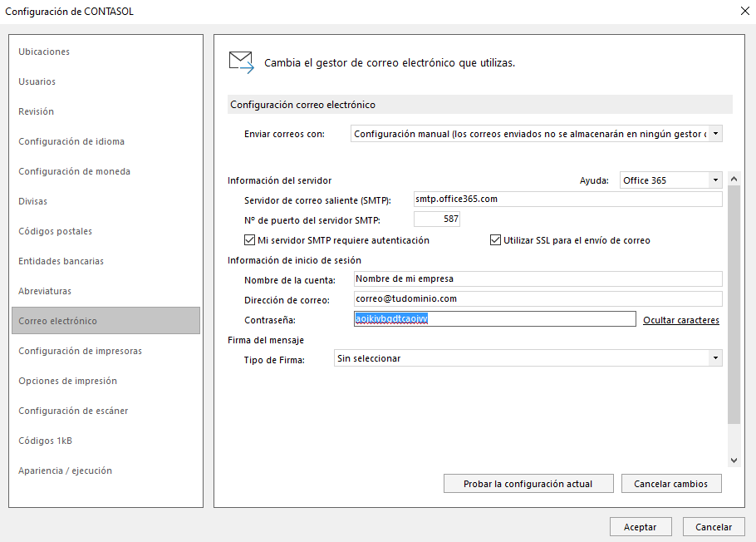756x542 pixels.
Task: Open Configuración de idioma section
Action: [x=71, y=141]
